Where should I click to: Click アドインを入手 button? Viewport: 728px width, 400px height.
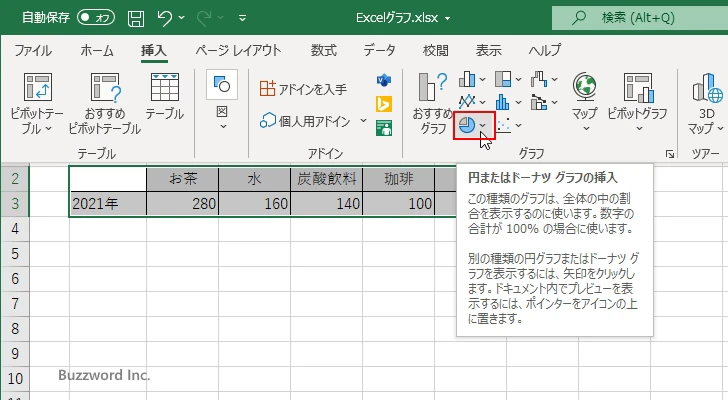pyautogui.click(x=303, y=89)
